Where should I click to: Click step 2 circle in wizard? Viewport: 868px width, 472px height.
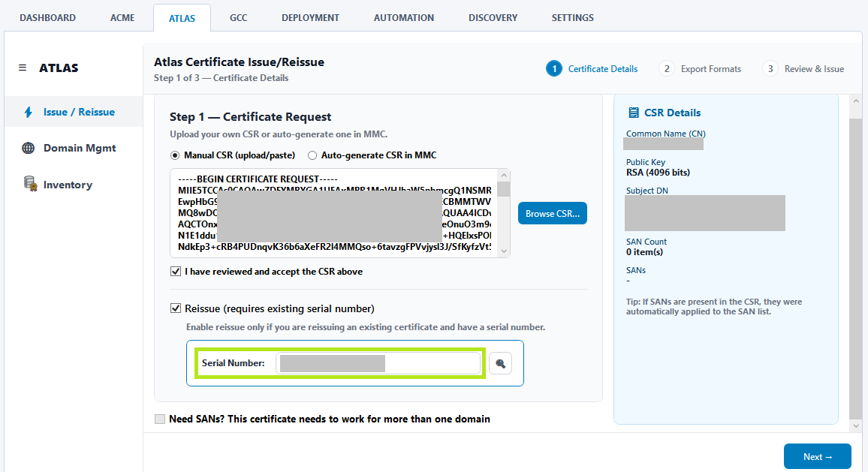coord(667,68)
